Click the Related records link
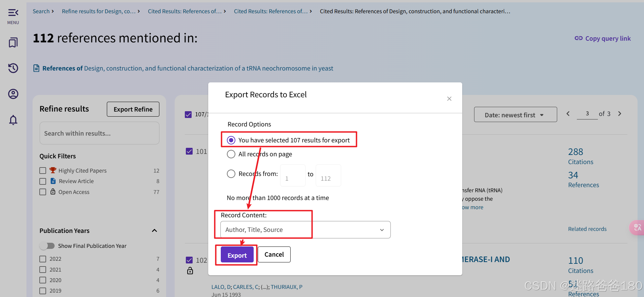The height and width of the screenshot is (297, 644). click(x=587, y=229)
